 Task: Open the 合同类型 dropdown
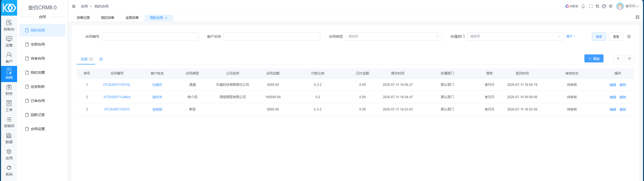coord(393,37)
